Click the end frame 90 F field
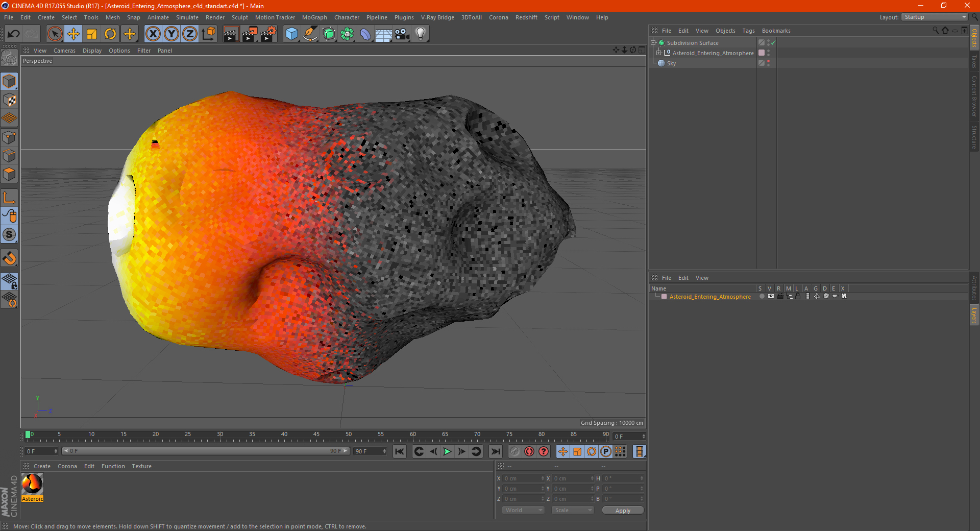 [370, 451]
